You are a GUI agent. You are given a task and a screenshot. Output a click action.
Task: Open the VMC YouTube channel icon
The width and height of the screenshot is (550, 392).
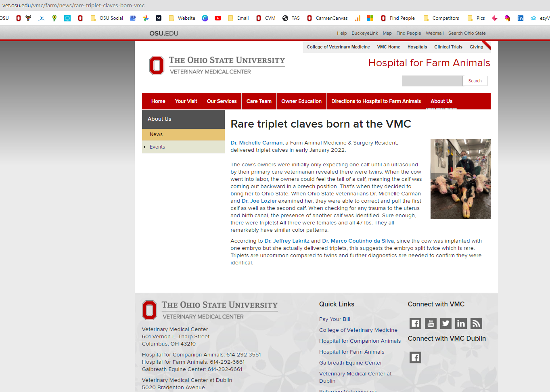pos(431,323)
